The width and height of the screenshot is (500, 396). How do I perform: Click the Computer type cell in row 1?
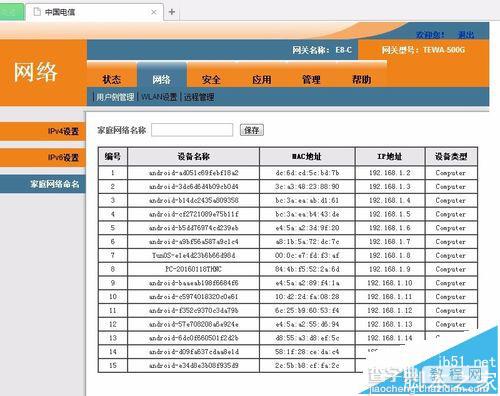tap(451, 173)
